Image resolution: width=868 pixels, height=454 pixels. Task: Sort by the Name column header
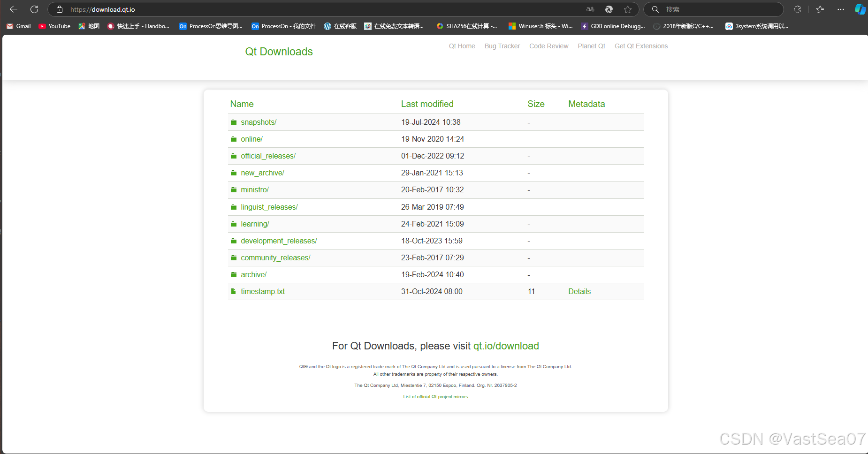[x=242, y=104]
